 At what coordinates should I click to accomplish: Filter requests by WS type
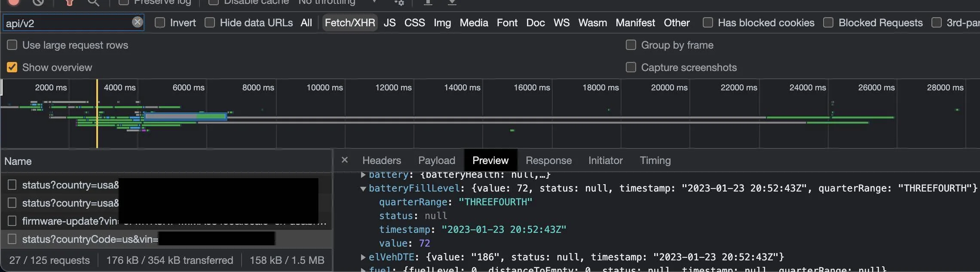561,23
